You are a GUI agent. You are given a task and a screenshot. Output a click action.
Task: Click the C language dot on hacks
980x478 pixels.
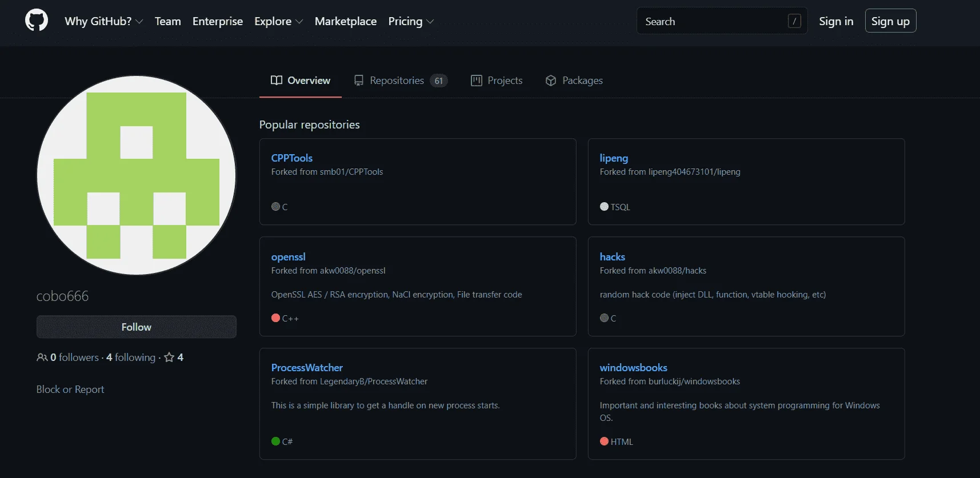pos(604,318)
